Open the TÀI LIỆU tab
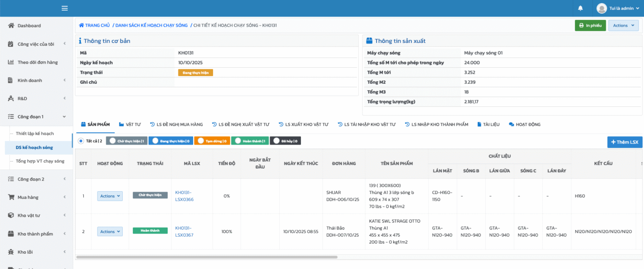 (x=489, y=124)
